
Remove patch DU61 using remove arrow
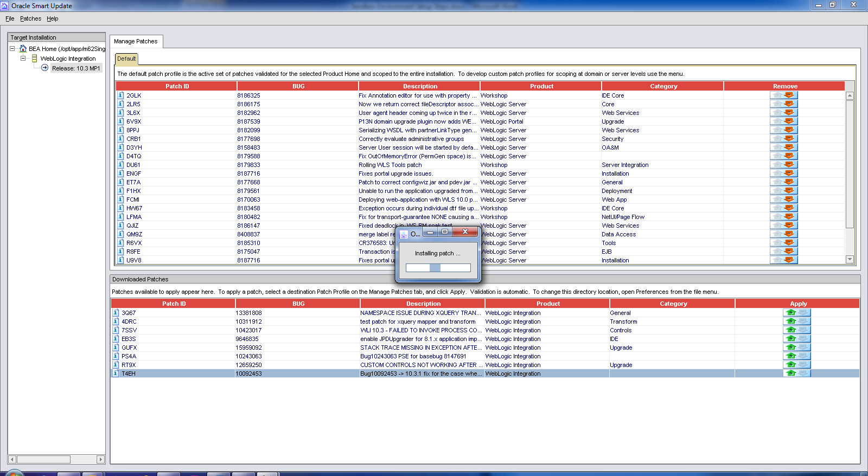pos(789,165)
